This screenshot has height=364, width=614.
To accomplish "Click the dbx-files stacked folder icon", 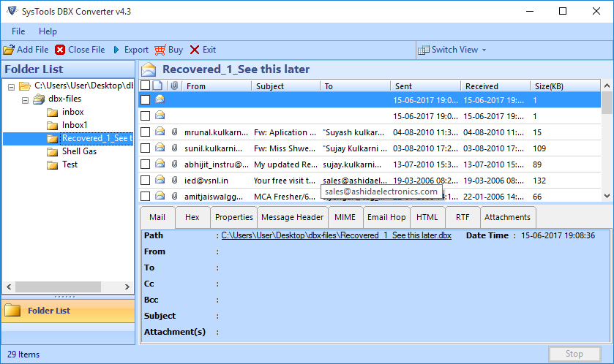I will point(39,99).
